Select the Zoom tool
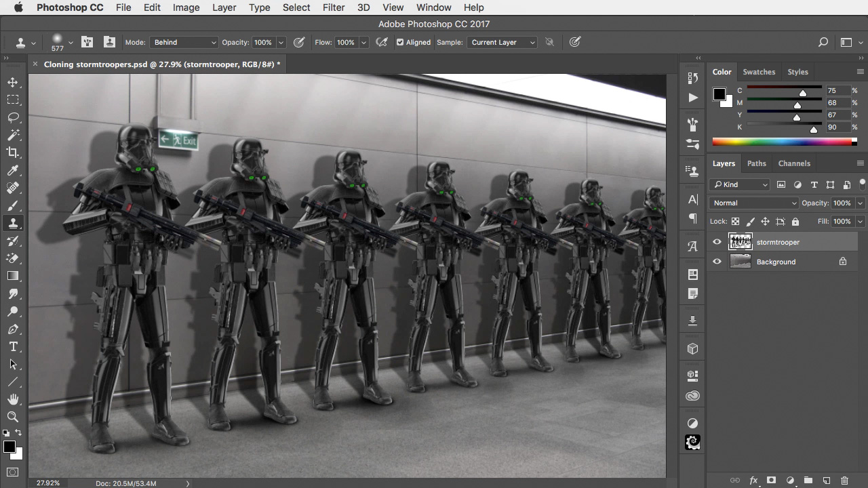 click(x=13, y=417)
